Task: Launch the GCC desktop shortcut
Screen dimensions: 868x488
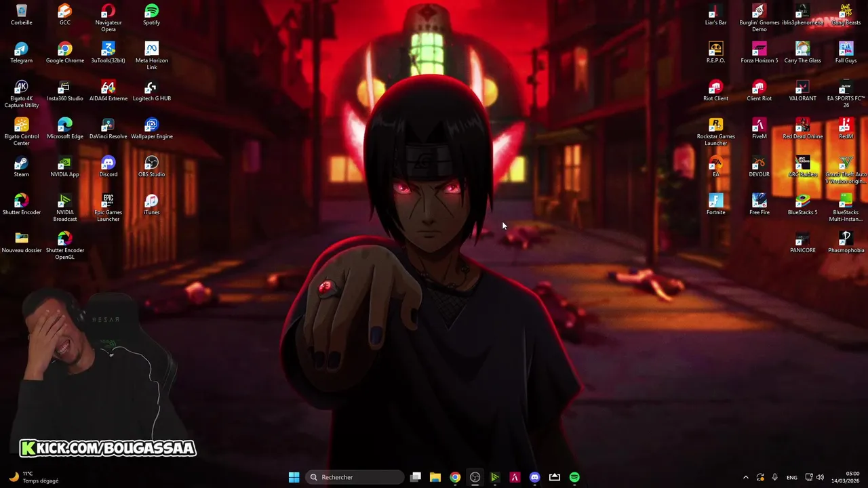Action: 65,15
